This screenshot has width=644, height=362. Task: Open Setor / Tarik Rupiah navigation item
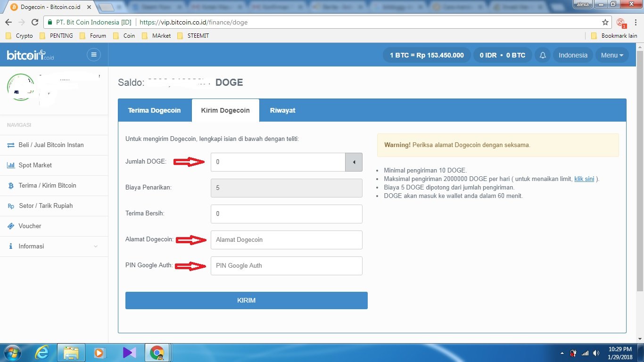[54, 206]
